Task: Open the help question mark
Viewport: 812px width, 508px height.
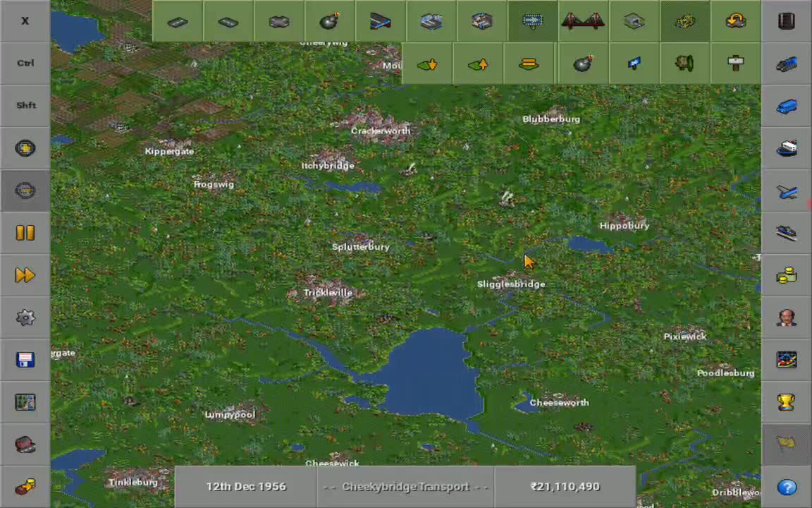Action: coord(786,487)
